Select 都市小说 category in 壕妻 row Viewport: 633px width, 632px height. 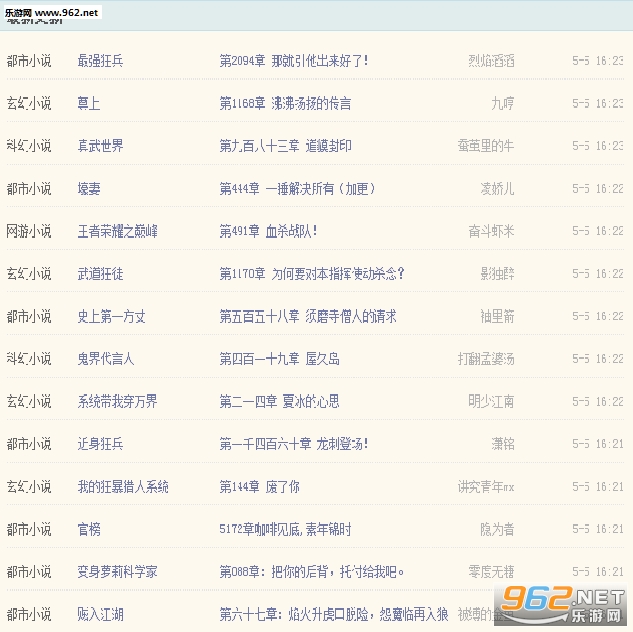coord(29,189)
